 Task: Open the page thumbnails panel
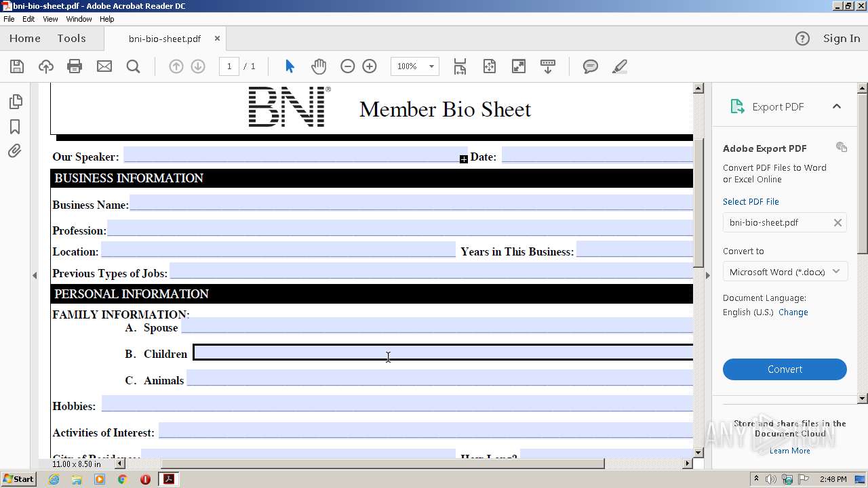15,102
